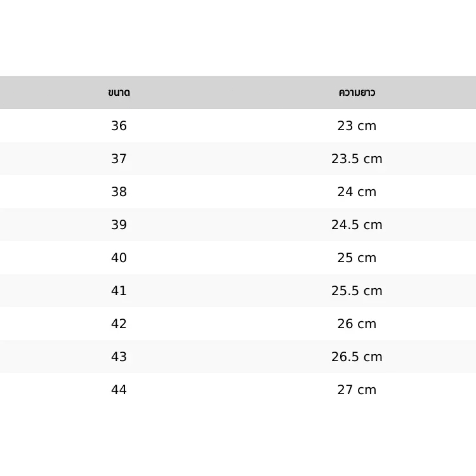Image resolution: width=476 pixels, height=476 pixels.
Task: Click the 25.5 cm length value
Action: [357, 291]
